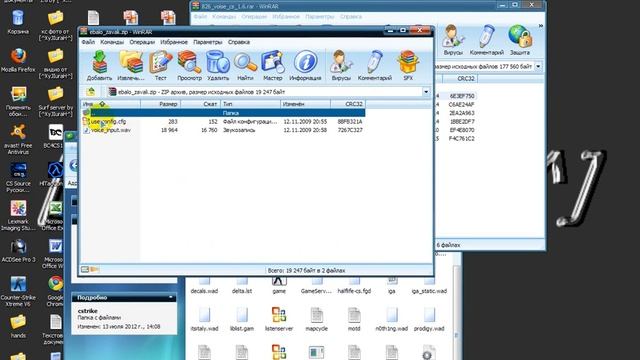The image size is (640, 360).
Task: Open avast! Free Antivirus desktop icon
Action: point(18,140)
